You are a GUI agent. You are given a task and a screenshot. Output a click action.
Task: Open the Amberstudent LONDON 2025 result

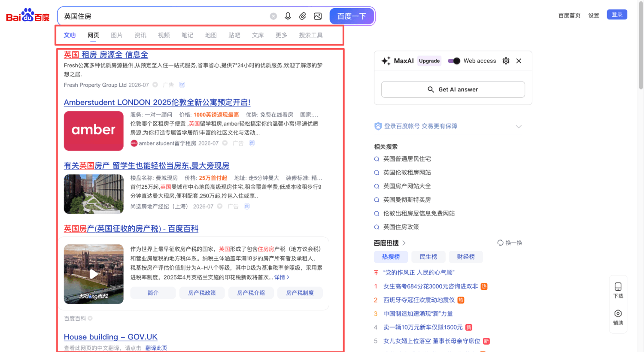tap(157, 102)
